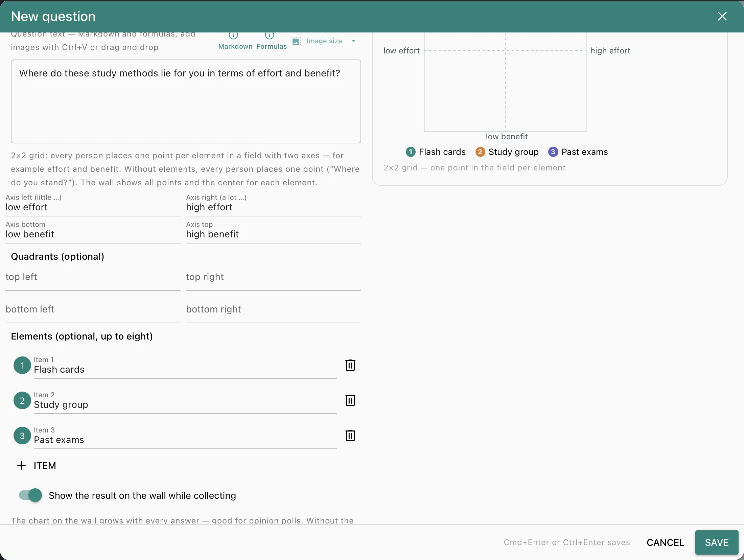
Task: Toggle Show the result on the wall switch
Action: [x=30, y=495]
